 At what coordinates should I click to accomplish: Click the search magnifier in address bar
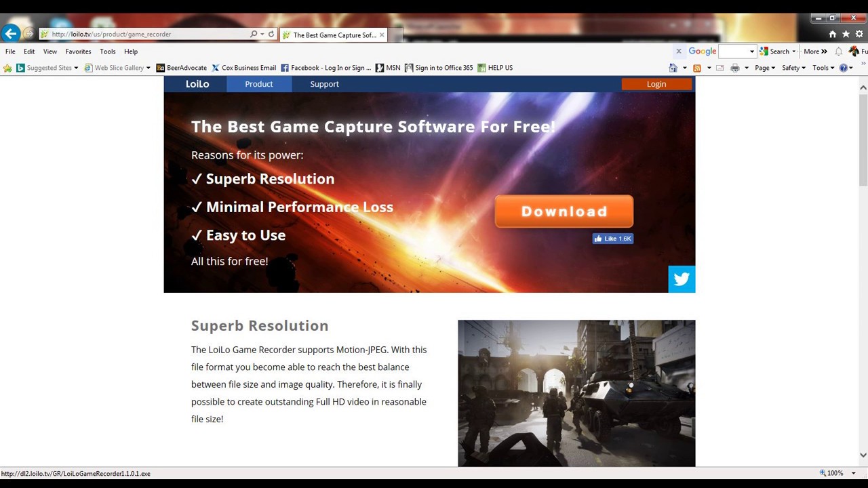[x=254, y=34]
